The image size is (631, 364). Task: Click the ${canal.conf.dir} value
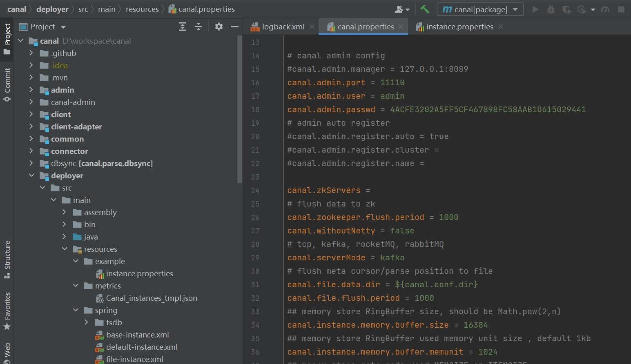[x=436, y=284]
